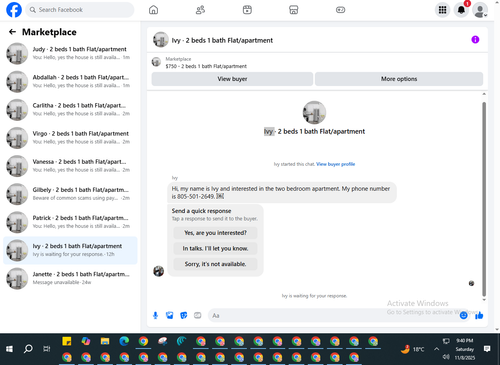The width and height of the screenshot is (500, 365).
Task: Open the grid Menu icon
Action: (x=442, y=10)
